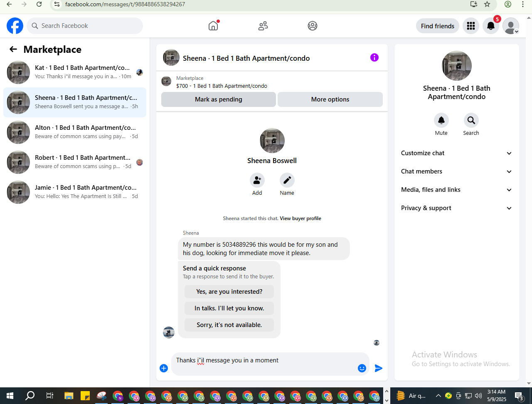Image resolution: width=532 pixels, height=404 pixels.
Task: Edit the chat name pencil icon
Action: (x=287, y=180)
